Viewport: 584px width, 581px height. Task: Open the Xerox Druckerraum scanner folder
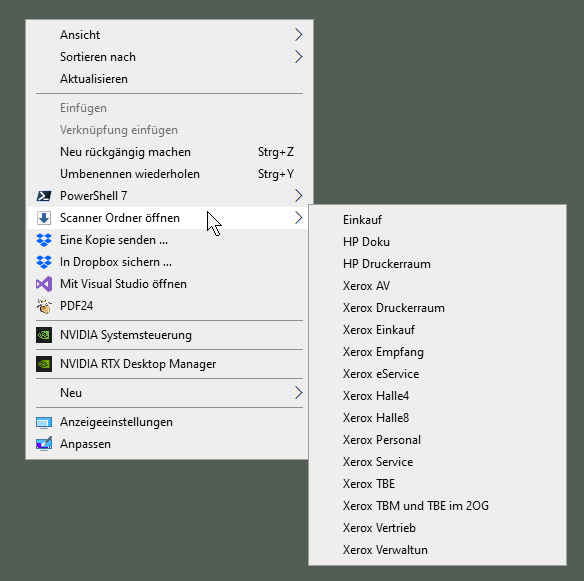pyautogui.click(x=437, y=308)
